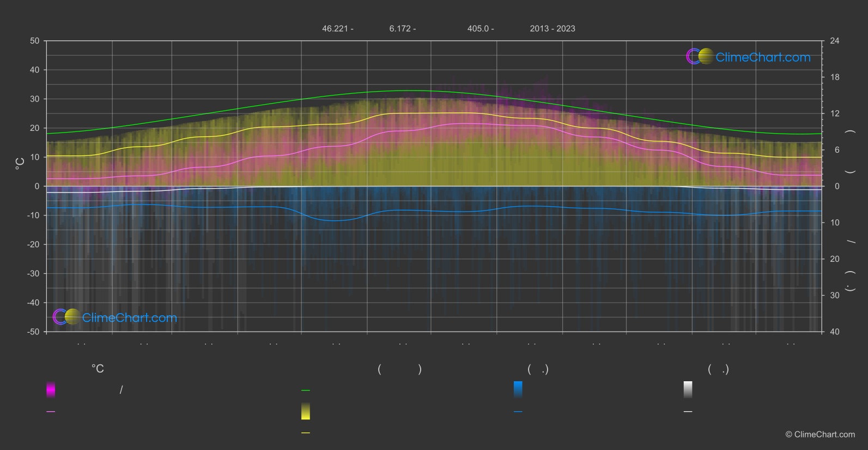Click the blue gradient legend swatch

point(518,389)
